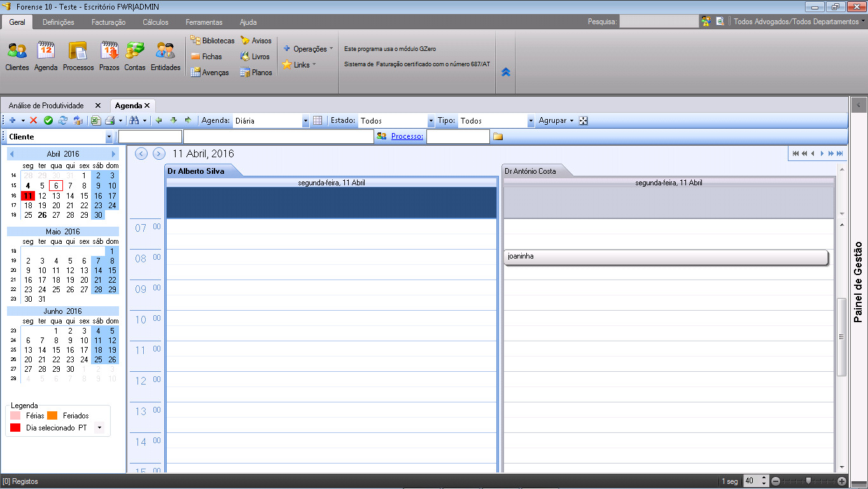Click the 40 seconds stepper up arrow
The image size is (868, 489).
point(764,478)
